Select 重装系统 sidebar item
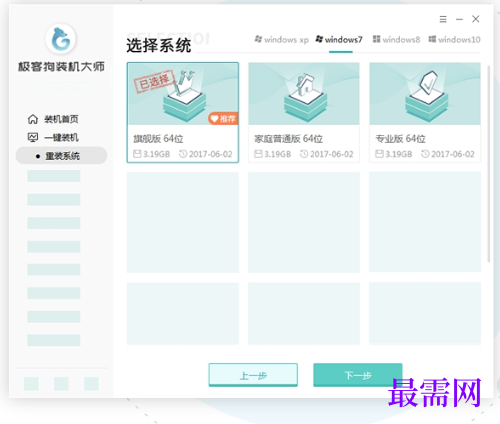The width and height of the screenshot is (500, 424). pos(61,156)
